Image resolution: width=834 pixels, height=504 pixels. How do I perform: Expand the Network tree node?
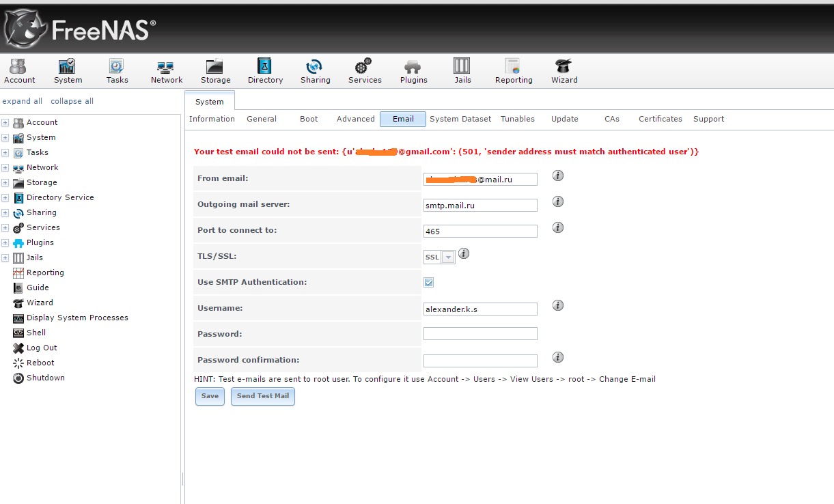(5, 167)
